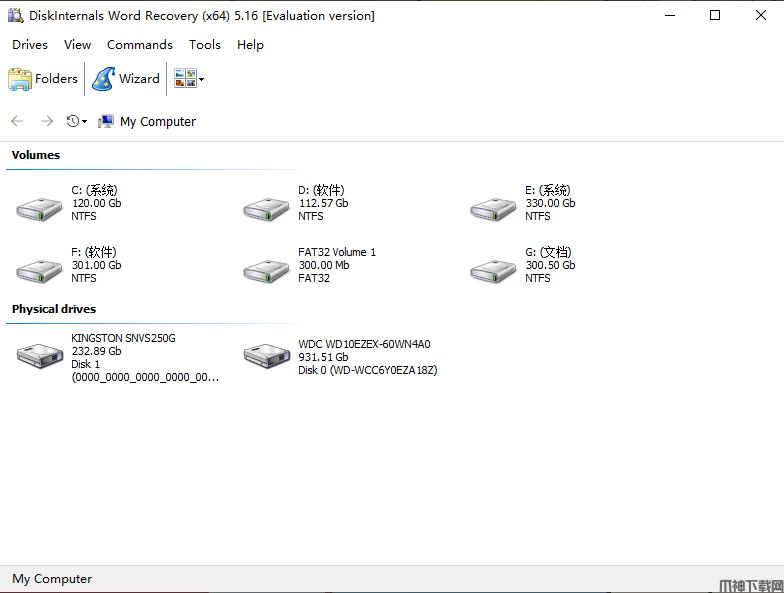Click the 931.51 Gb size text
This screenshot has height=593, width=784.
(324, 357)
